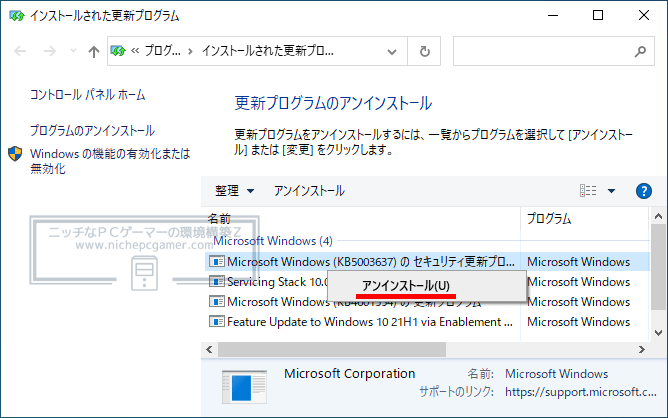Click the magnifier search icon
Image resolution: width=668 pixels, height=418 pixels.
click(x=640, y=52)
